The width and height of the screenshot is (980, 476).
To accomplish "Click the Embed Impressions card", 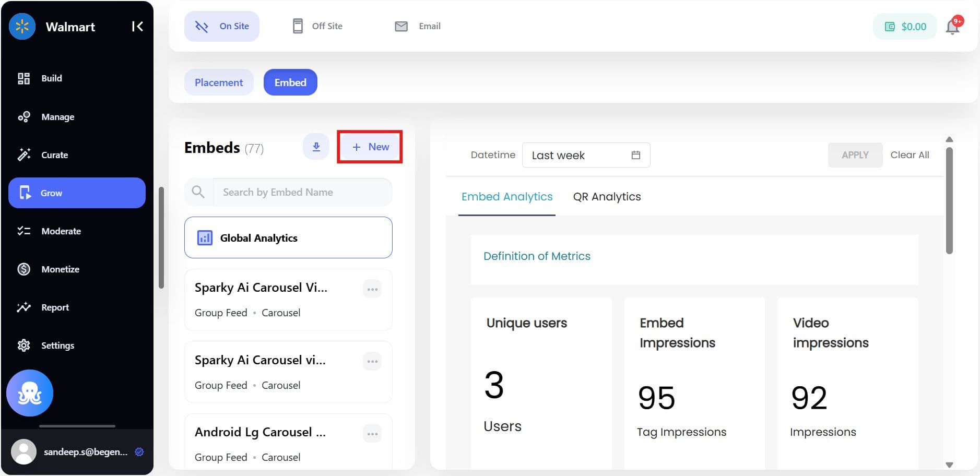I will (694, 384).
